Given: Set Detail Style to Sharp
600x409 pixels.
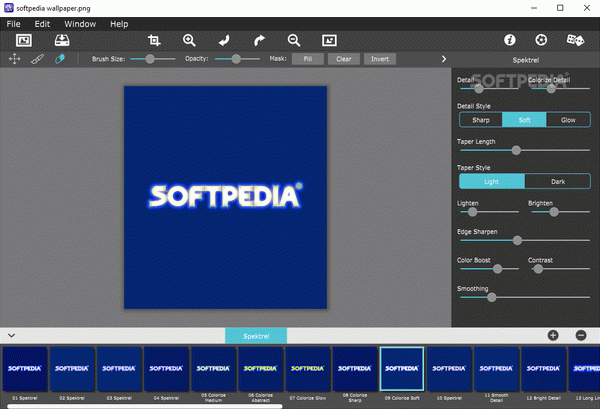Looking at the screenshot, I should coord(481,120).
